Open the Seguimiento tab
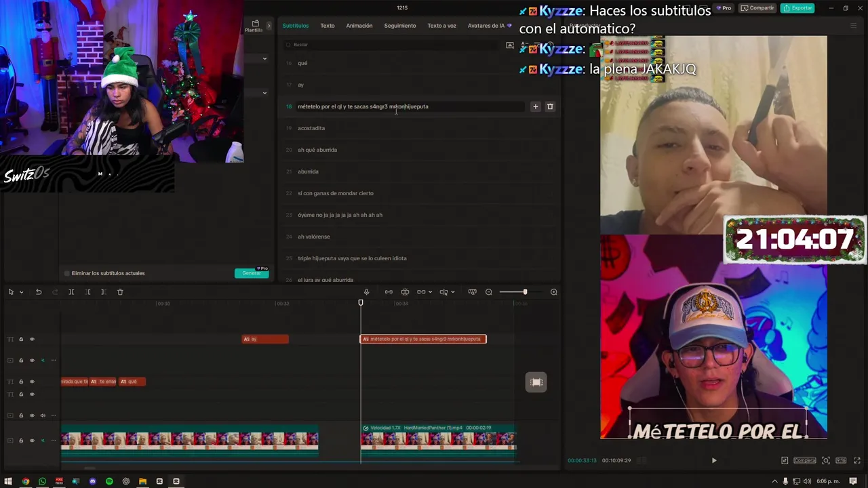The image size is (868, 488). tap(400, 26)
